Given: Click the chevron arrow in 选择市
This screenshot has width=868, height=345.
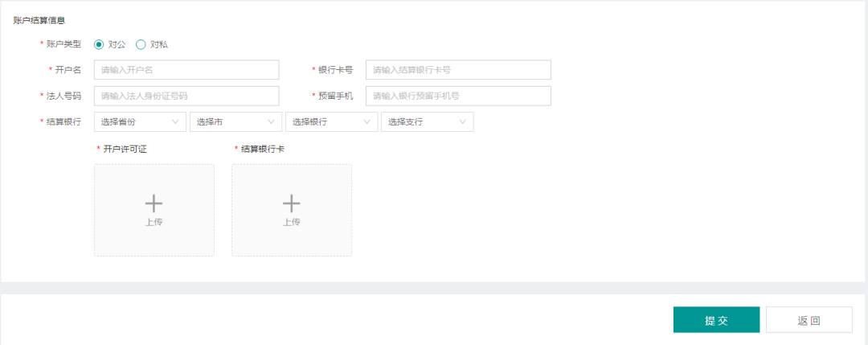Looking at the screenshot, I should click(x=272, y=121).
